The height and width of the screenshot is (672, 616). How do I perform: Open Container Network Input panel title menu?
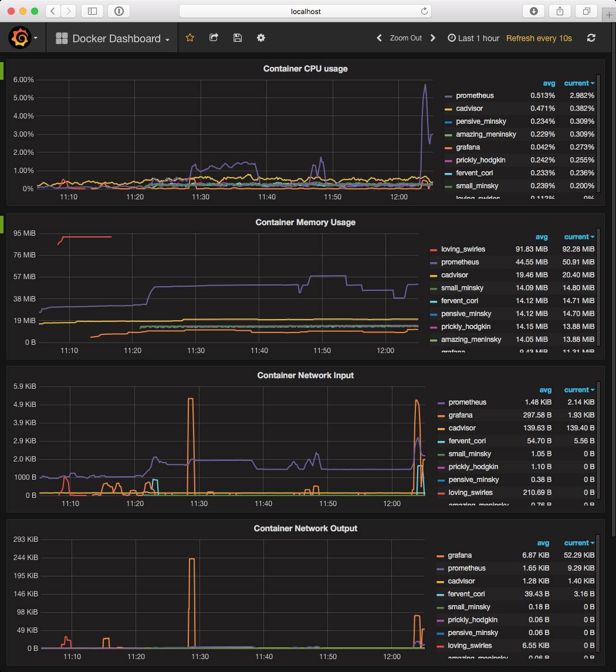305,375
